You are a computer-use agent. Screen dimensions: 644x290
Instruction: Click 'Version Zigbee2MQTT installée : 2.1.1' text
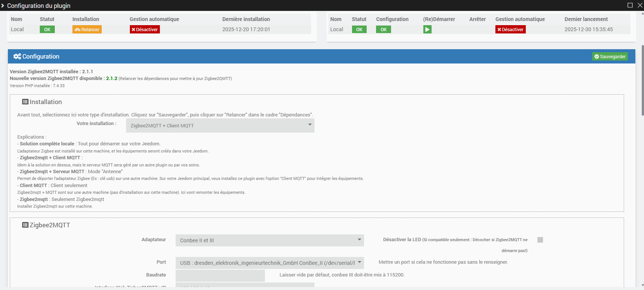(x=51, y=71)
